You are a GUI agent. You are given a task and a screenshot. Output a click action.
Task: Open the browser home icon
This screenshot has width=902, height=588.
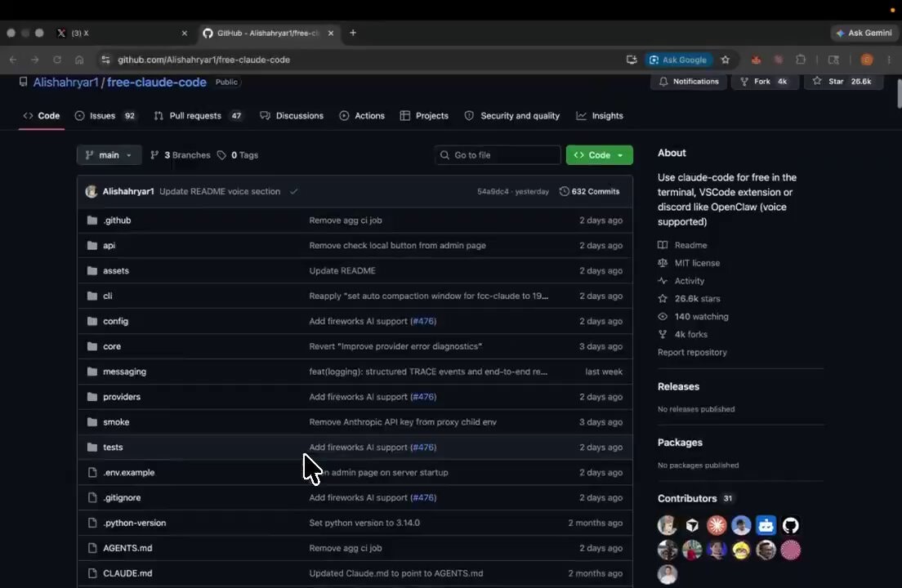pyautogui.click(x=79, y=60)
